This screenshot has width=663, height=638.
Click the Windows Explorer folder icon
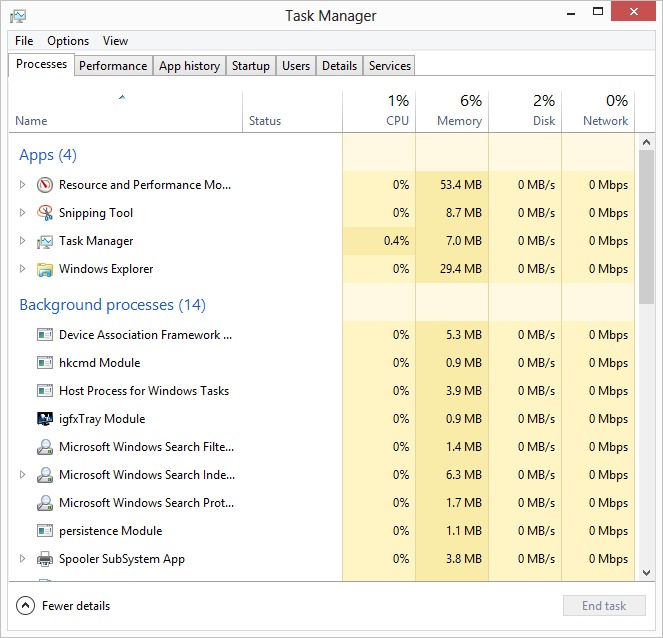(44, 269)
